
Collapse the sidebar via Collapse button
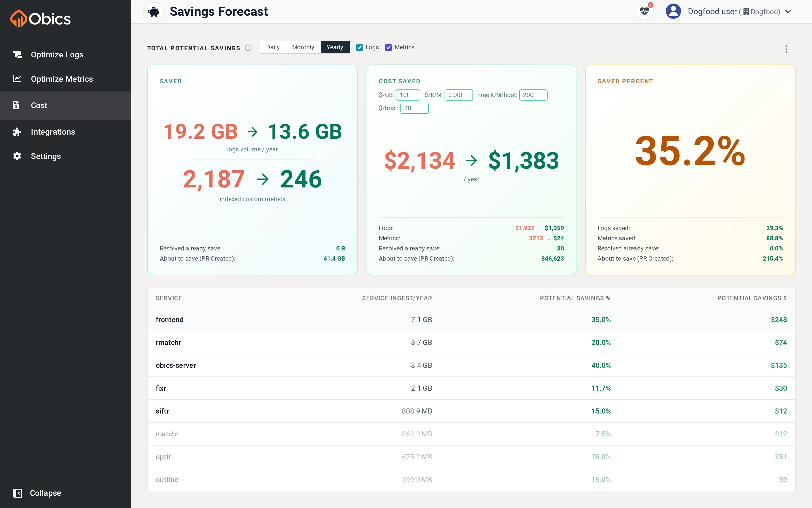[37, 493]
